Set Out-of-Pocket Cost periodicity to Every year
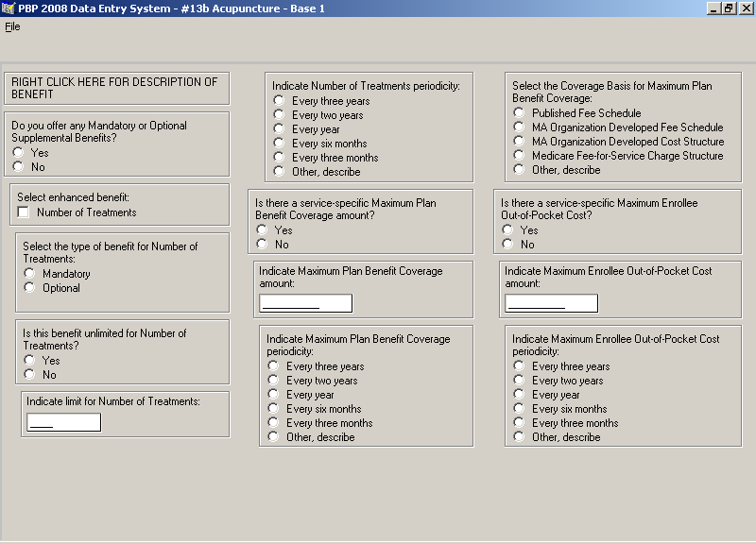The height and width of the screenshot is (544, 756). 519,394
